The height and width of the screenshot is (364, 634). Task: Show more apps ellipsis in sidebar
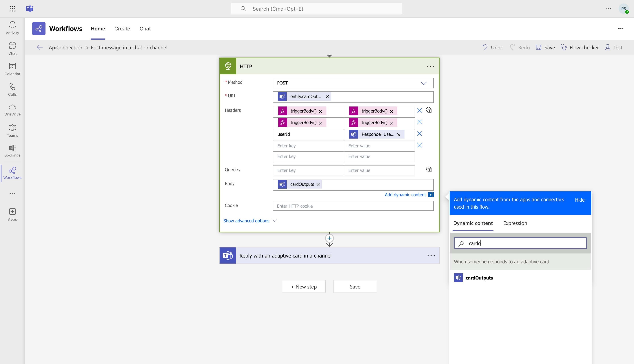click(x=12, y=194)
